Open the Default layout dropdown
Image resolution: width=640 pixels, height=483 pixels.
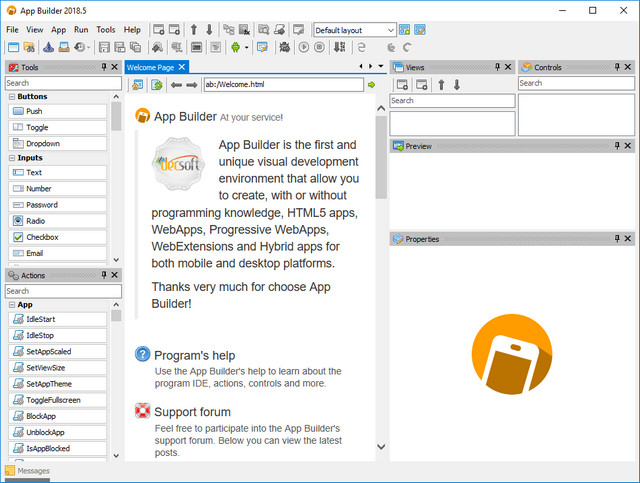[x=390, y=30]
